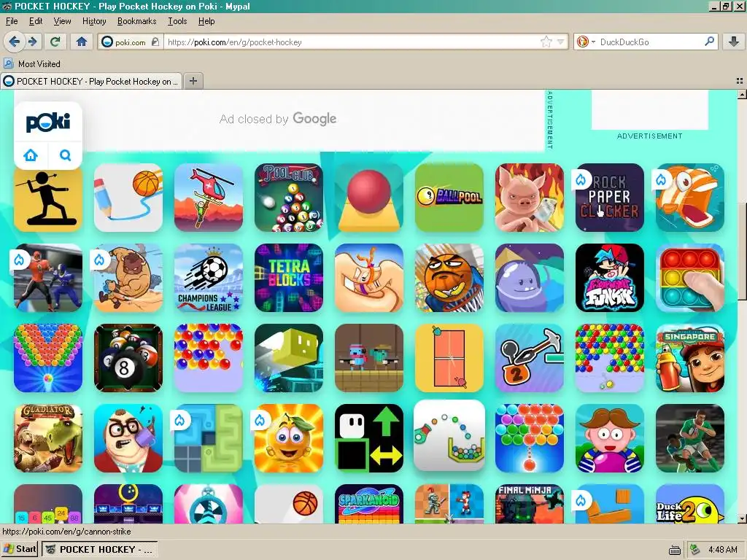Open the Ball Pool game tile
Screen dimensions: 747x560
click(449, 198)
